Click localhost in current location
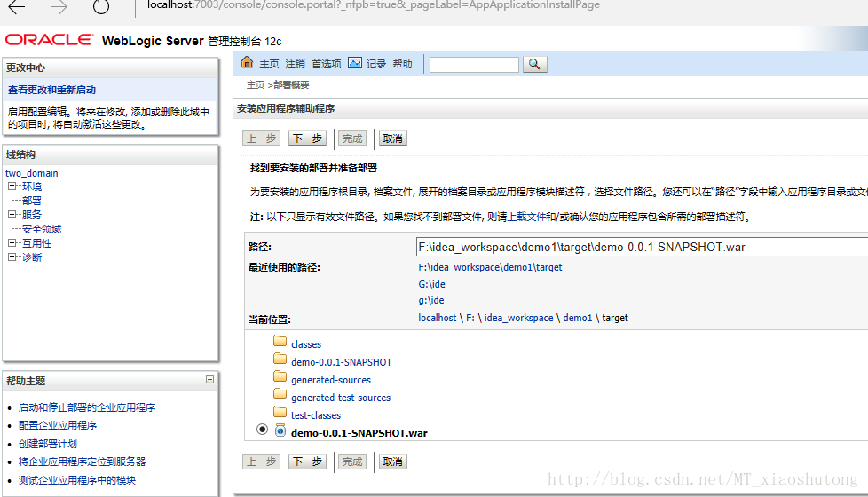Screen dimensions: 868x497 click(438, 318)
